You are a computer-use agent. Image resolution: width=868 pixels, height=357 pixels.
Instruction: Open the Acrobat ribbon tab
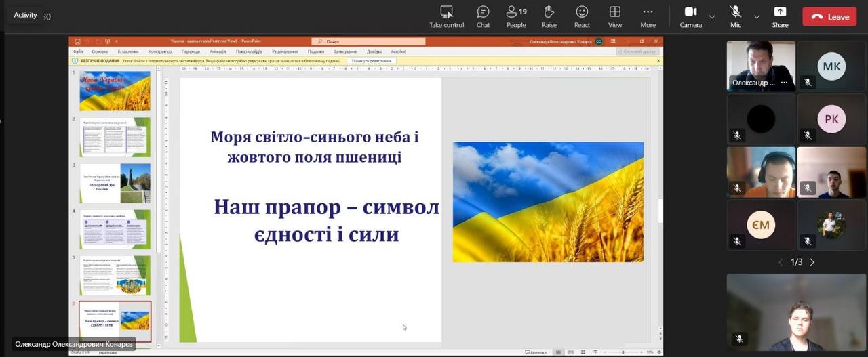pyautogui.click(x=398, y=51)
